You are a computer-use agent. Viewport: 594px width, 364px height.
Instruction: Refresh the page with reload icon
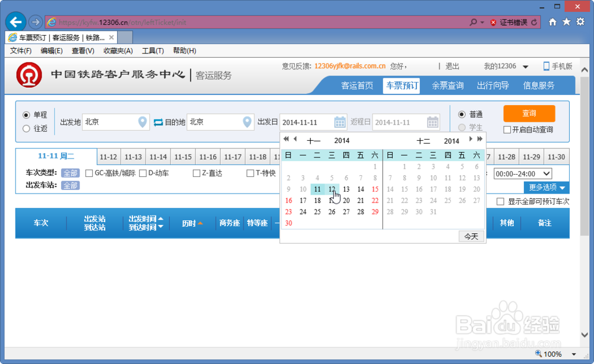(534, 23)
